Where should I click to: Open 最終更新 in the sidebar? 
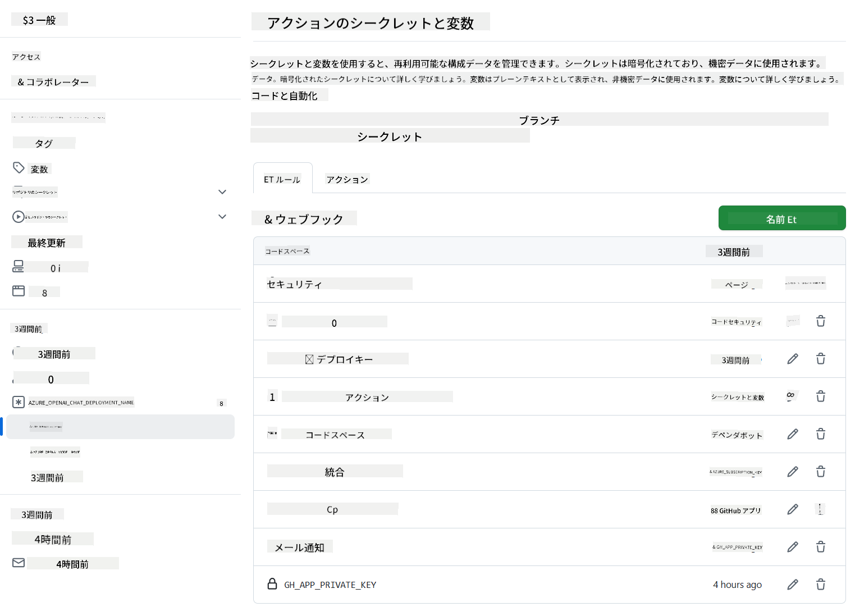[x=47, y=242]
